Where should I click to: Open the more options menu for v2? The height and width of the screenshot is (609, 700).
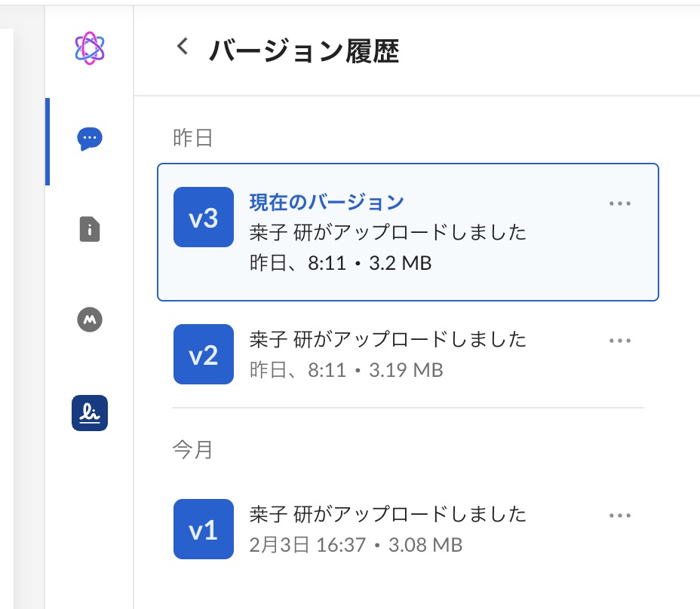[619, 341]
